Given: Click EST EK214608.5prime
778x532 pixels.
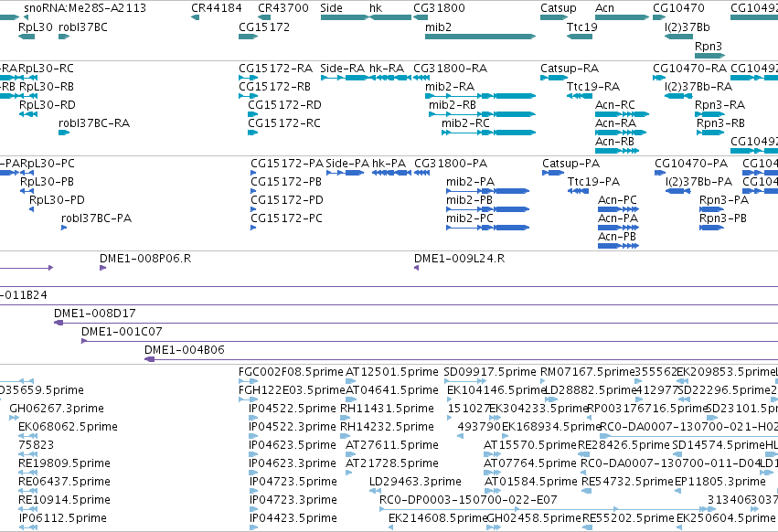Looking at the screenshot, I should (x=438, y=518).
